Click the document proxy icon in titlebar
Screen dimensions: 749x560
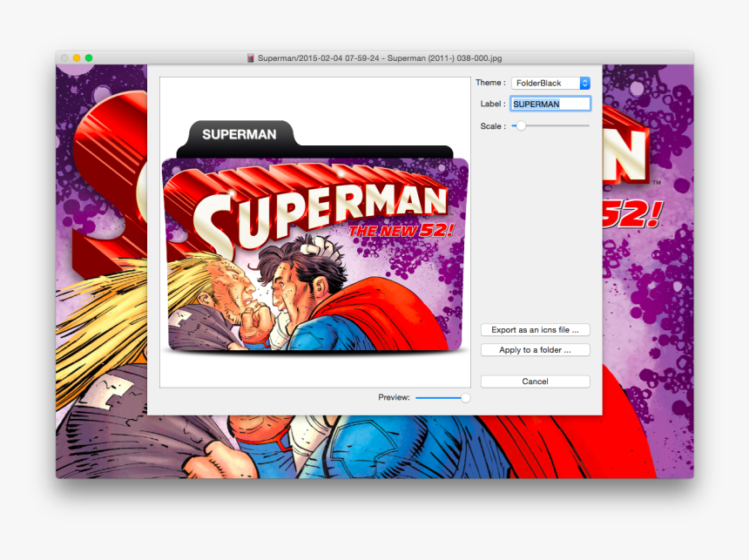pos(250,58)
